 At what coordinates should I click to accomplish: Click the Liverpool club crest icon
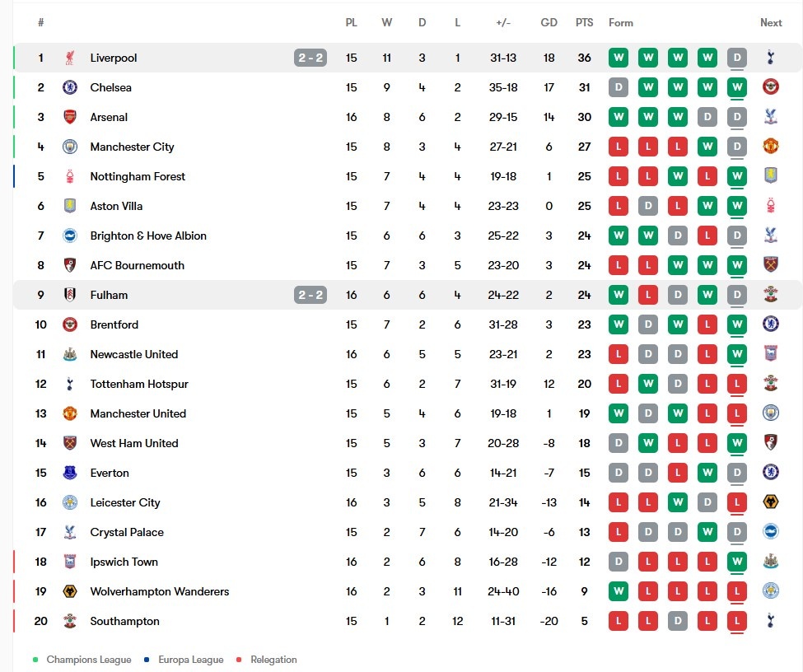pyautogui.click(x=70, y=58)
